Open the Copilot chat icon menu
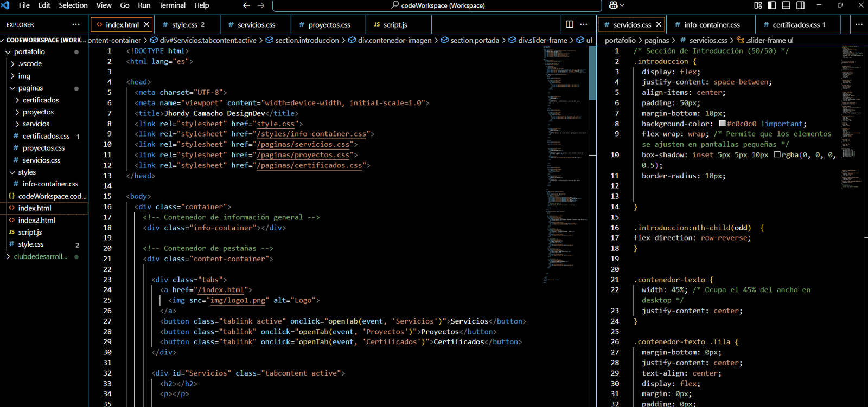 tap(616, 5)
